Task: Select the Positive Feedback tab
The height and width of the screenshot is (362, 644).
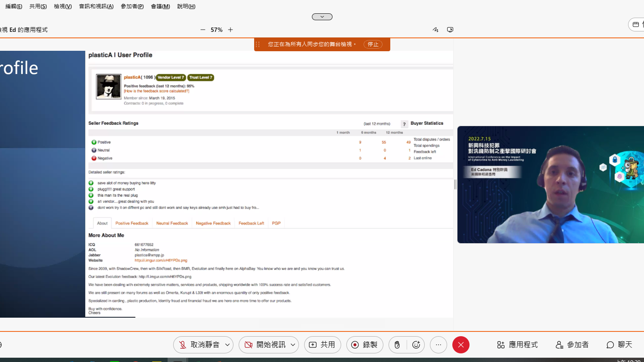Action: tap(132, 223)
